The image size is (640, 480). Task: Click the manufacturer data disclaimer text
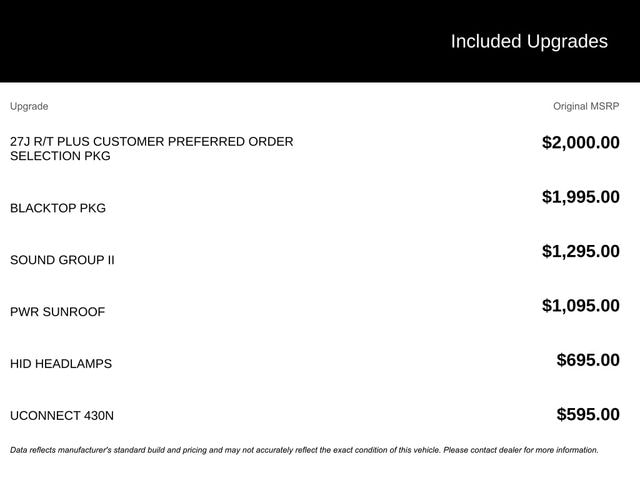304,450
